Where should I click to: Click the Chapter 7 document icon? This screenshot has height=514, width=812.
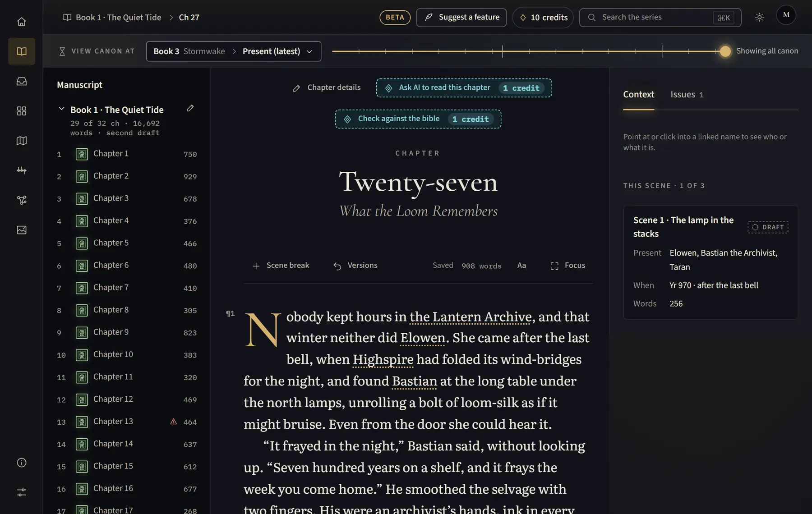pos(82,288)
